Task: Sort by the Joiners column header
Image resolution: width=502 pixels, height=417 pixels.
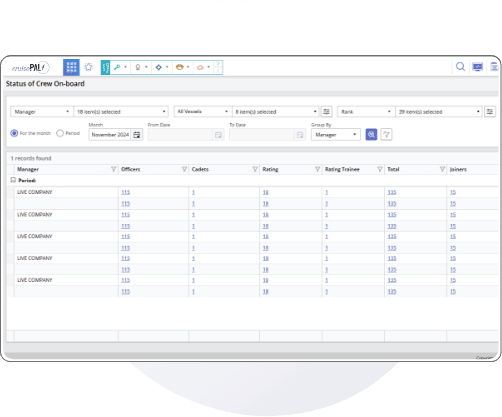Action: (458, 169)
